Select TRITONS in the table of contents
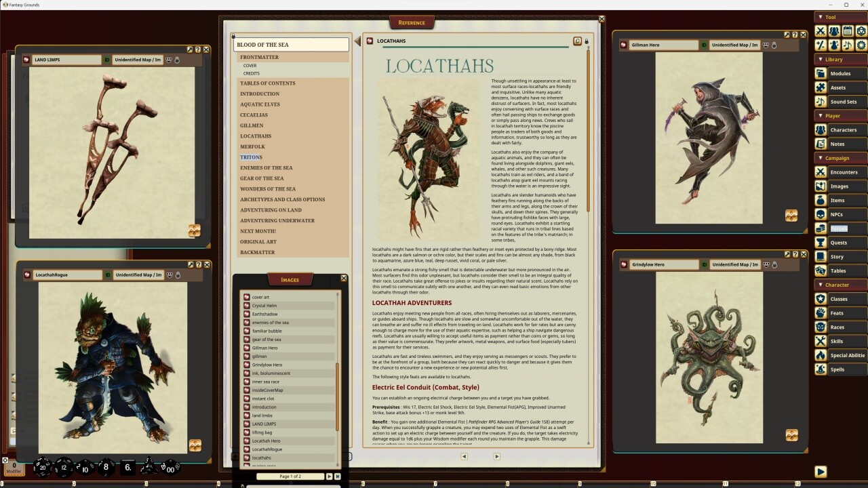 point(251,157)
